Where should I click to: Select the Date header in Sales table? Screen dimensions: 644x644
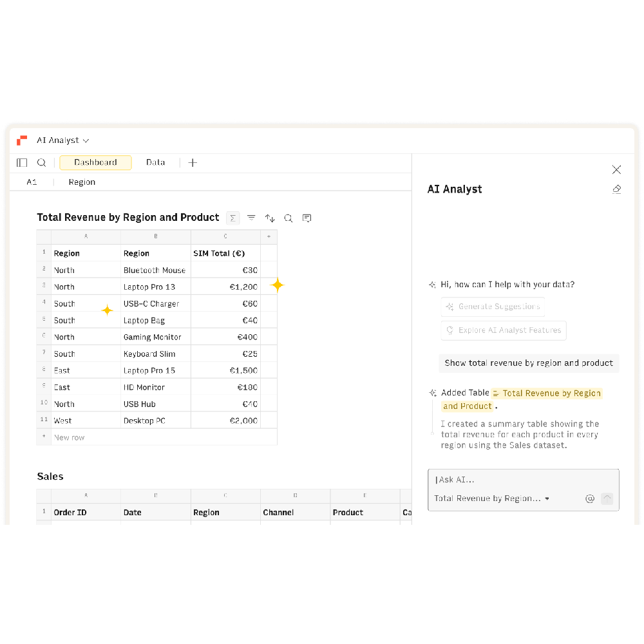[156, 513]
